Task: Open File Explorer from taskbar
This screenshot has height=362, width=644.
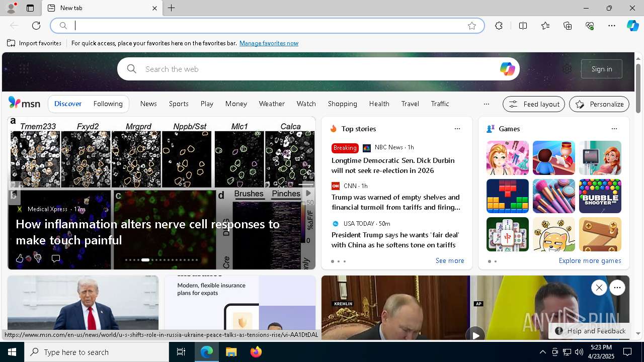Action: click(x=231, y=352)
